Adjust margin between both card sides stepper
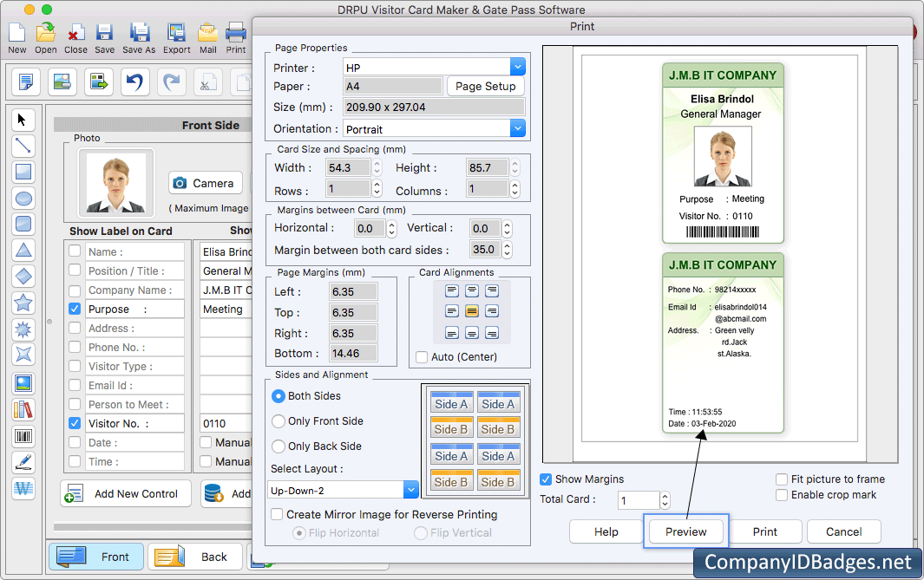924x580 pixels. click(508, 250)
